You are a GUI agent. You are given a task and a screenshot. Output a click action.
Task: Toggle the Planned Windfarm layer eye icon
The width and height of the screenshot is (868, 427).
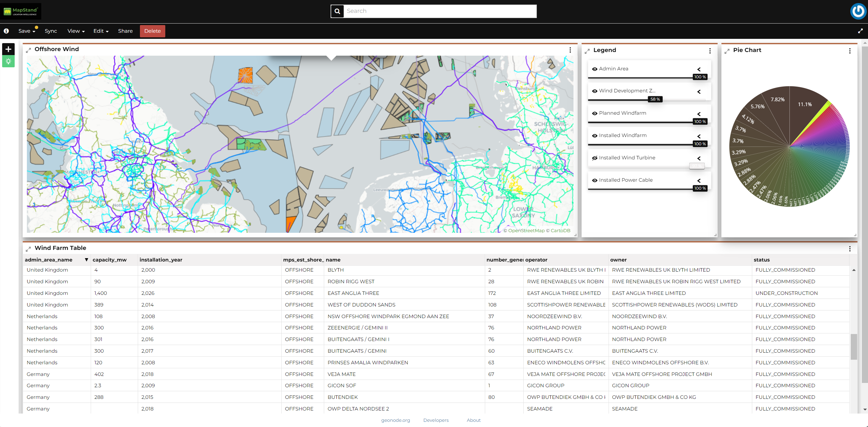point(595,114)
